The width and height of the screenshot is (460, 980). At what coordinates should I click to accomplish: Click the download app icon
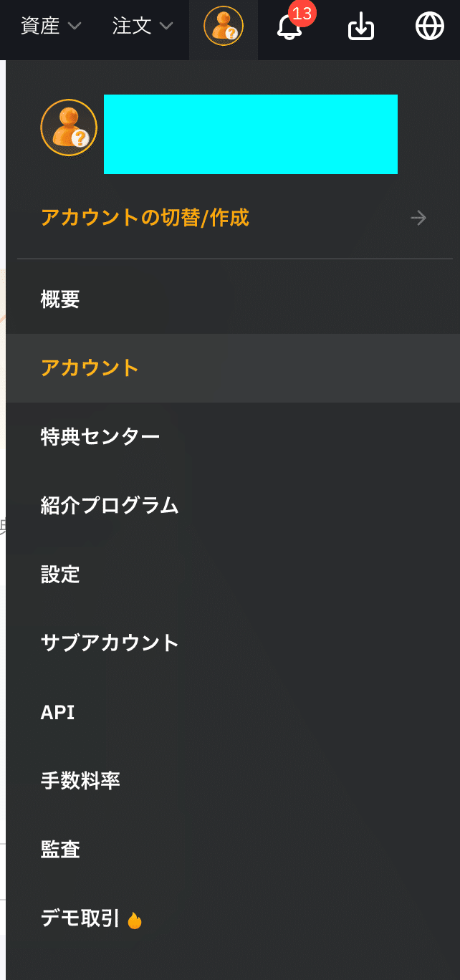361,28
